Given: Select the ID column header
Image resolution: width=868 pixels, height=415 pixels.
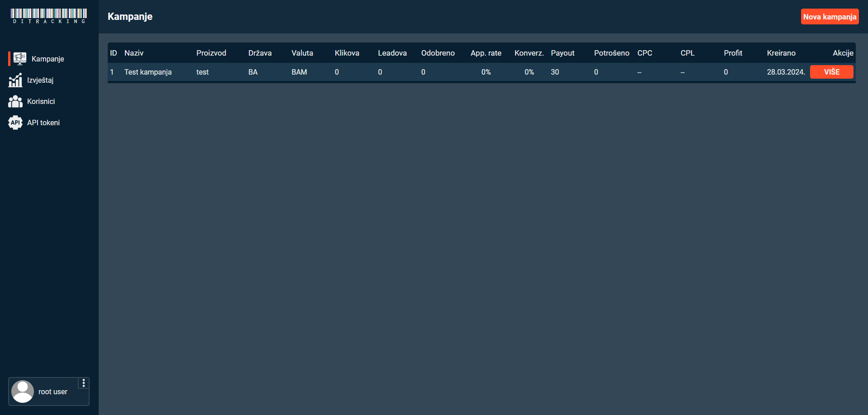Looking at the screenshot, I should point(114,53).
